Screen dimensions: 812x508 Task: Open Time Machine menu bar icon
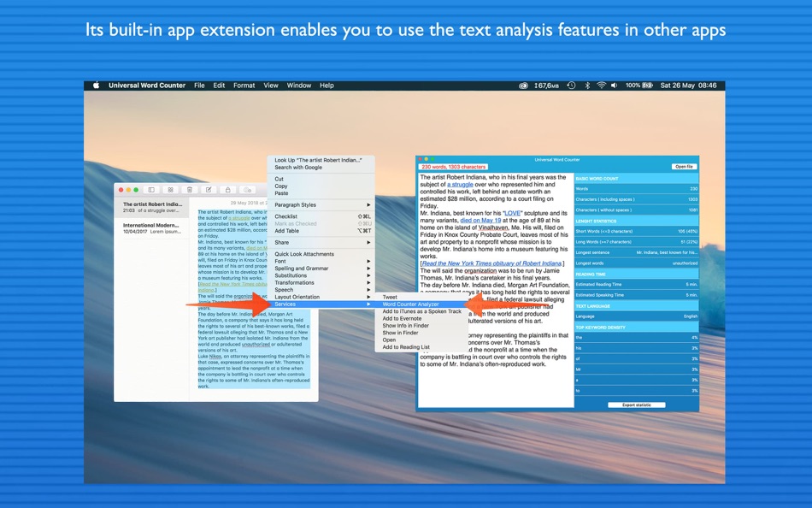coord(571,86)
